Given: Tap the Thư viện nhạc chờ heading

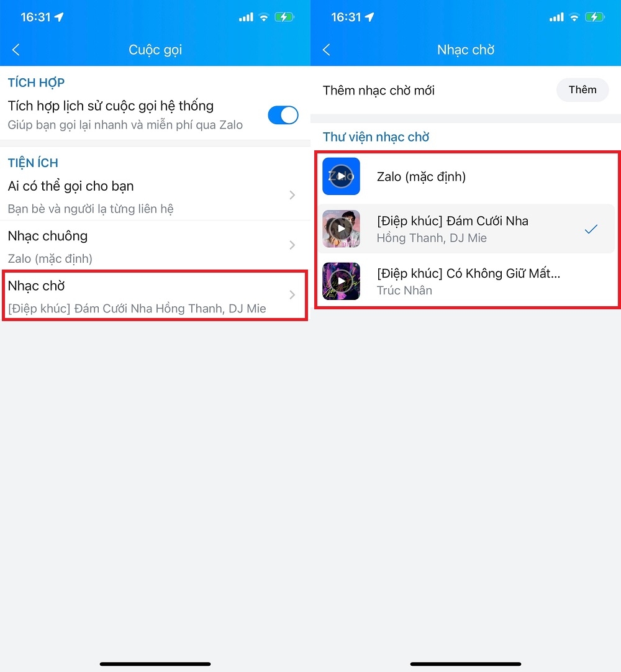Looking at the screenshot, I should [376, 137].
